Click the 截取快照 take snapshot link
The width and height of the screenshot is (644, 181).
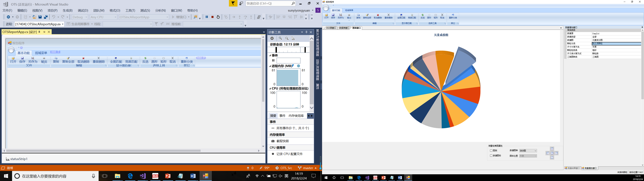click(x=282, y=141)
